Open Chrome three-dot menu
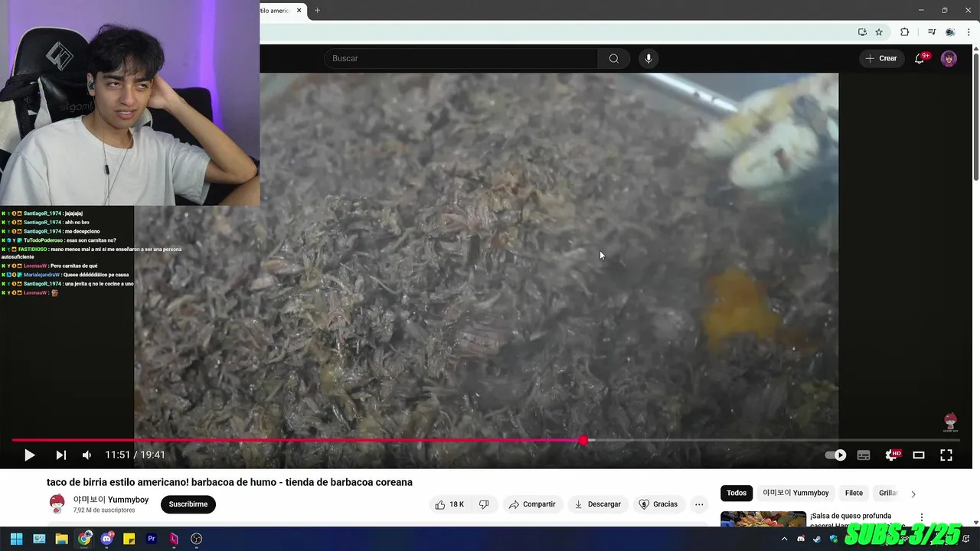 pyautogui.click(x=969, y=32)
